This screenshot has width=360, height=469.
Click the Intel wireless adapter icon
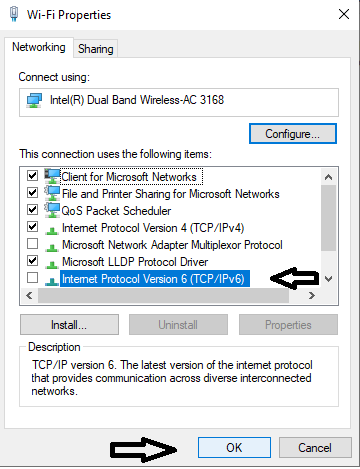[34, 101]
